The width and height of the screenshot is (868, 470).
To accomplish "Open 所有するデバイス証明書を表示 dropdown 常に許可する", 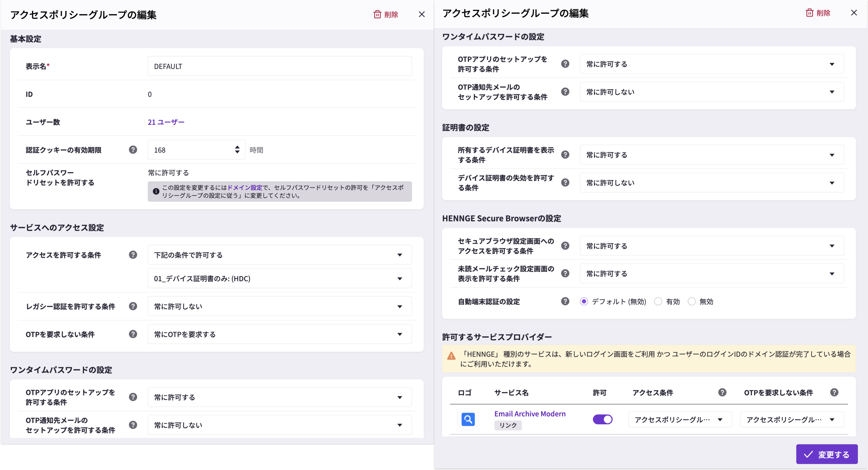I will pyautogui.click(x=712, y=155).
